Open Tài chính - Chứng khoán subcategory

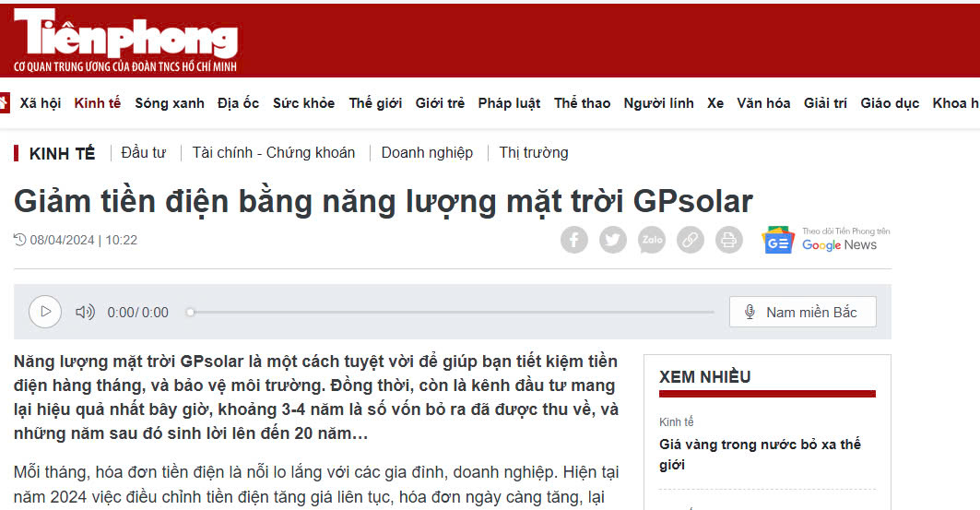(273, 153)
